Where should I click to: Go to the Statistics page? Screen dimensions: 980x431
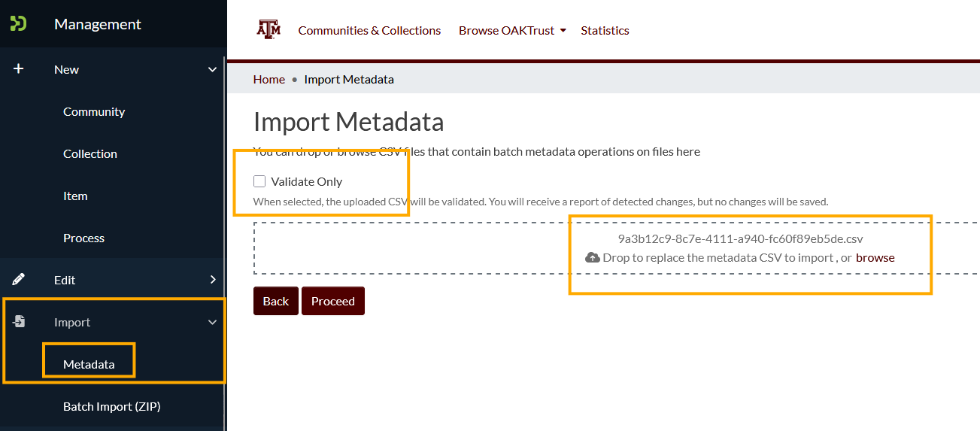click(x=605, y=31)
